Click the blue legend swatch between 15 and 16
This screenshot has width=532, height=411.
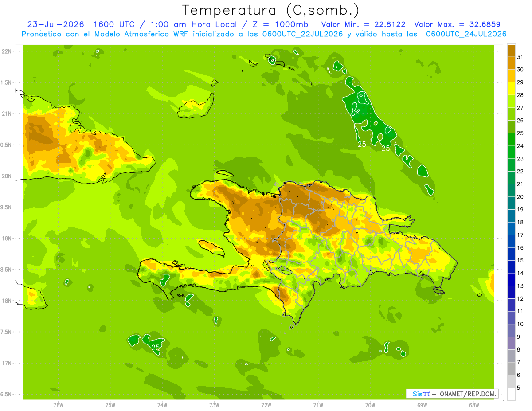(x=511, y=254)
